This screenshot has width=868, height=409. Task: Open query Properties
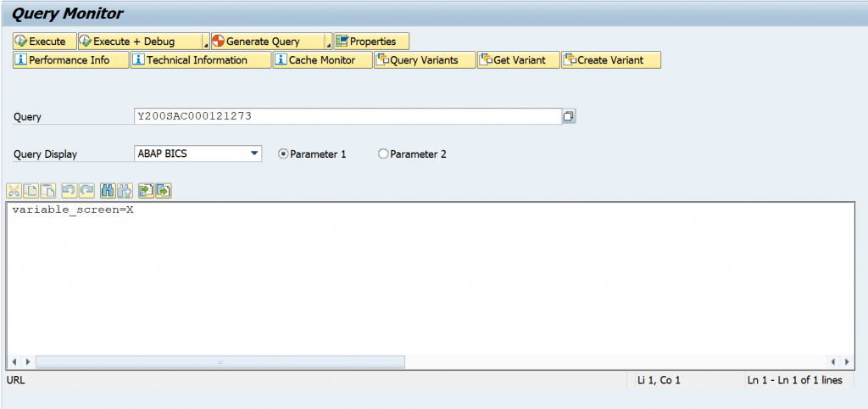point(371,42)
